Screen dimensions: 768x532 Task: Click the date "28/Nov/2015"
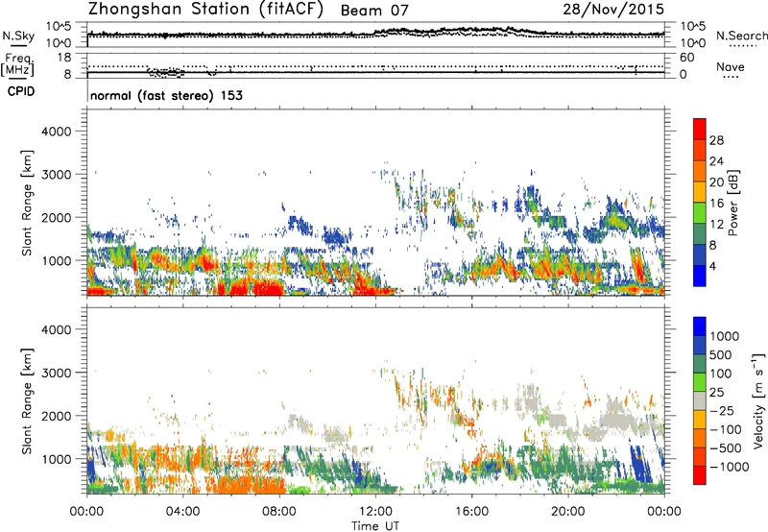[x=613, y=10]
